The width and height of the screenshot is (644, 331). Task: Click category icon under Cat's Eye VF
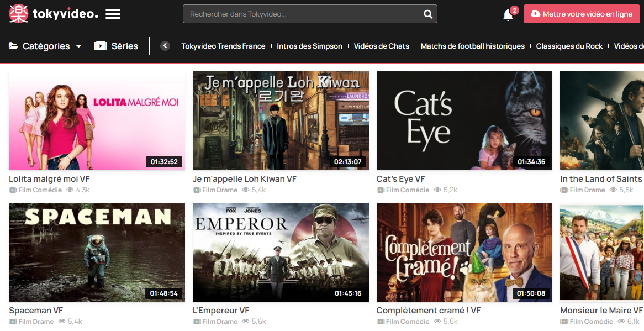click(x=381, y=190)
